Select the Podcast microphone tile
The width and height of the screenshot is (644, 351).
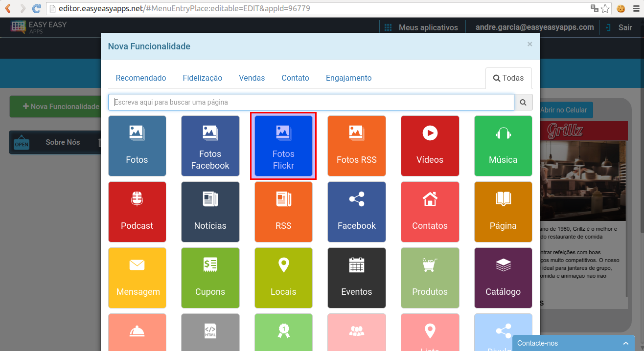point(137,212)
